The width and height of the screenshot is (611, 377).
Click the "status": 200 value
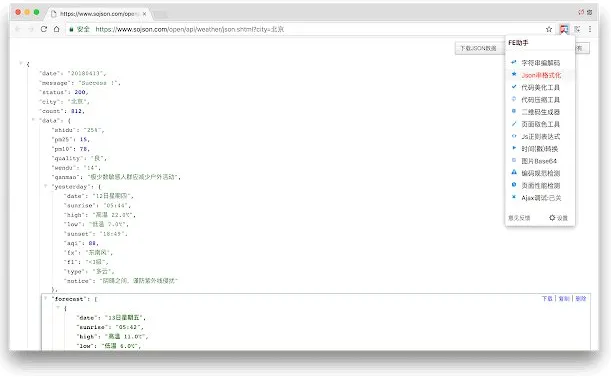click(80, 92)
